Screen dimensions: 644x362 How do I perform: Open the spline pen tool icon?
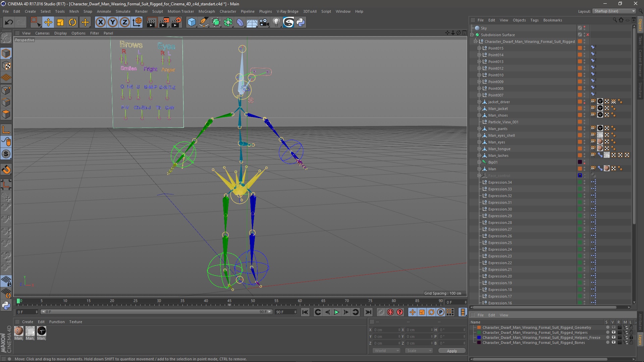click(x=204, y=22)
